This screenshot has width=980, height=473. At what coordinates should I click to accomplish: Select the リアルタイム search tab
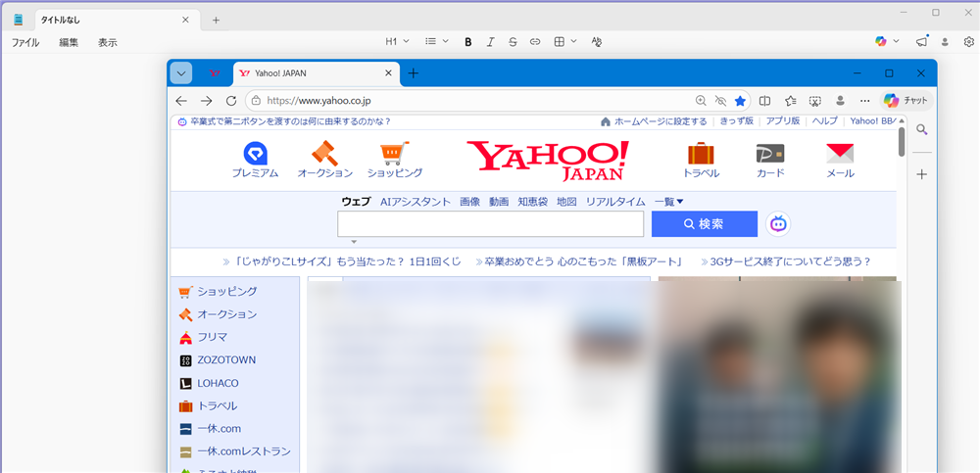615,201
